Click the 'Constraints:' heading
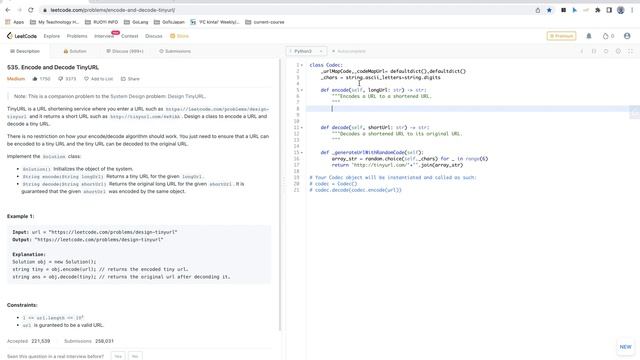Viewport: 640px width, 360px height. coord(22,305)
